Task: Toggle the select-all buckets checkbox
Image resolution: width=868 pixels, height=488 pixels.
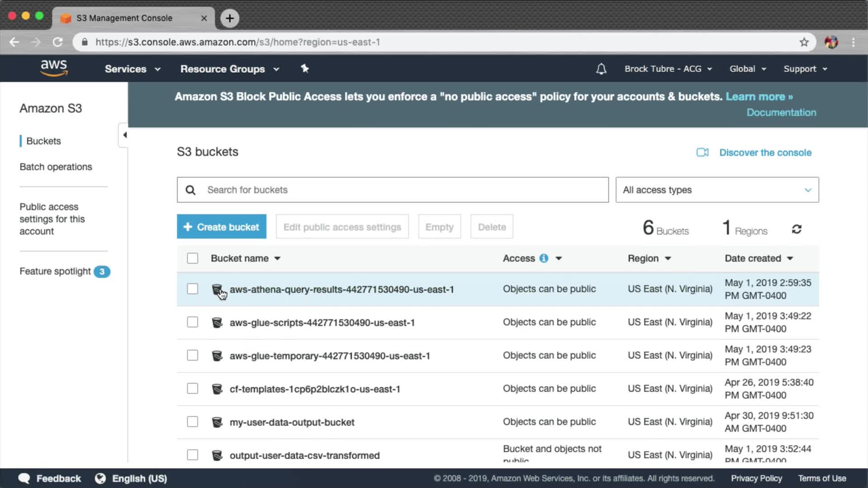Action: click(193, 258)
